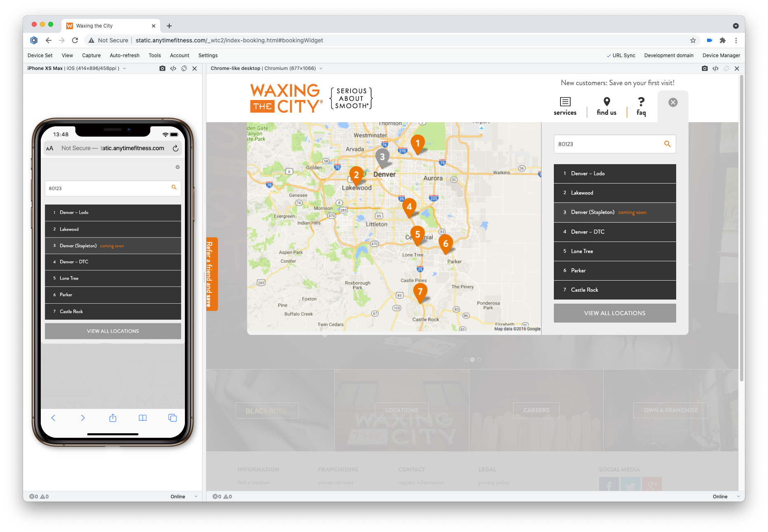Bookmark this page with the star icon
Image resolution: width=768 pixels, height=532 pixels.
coord(693,40)
